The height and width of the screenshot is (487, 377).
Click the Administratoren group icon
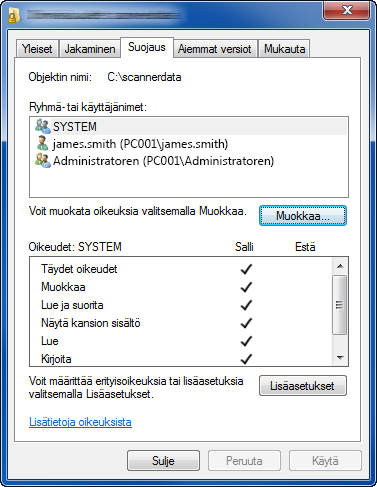pyautogui.click(x=43, y=160)
